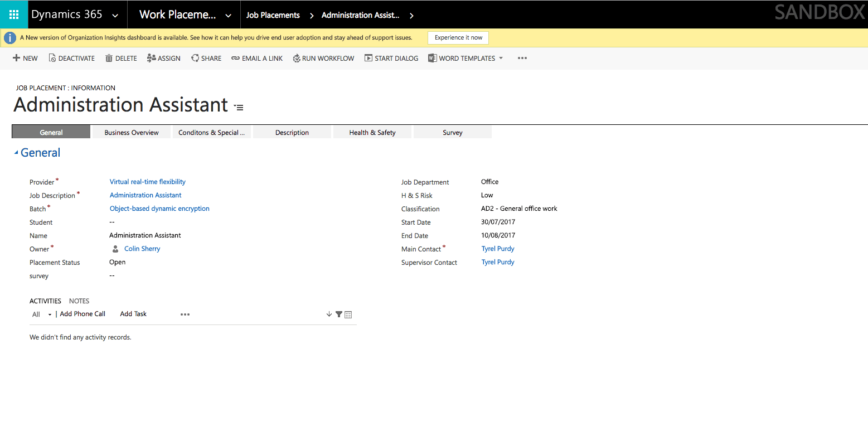Viewport: 868px width, 436px height.
Task: Open the Tyrel Purdy main contact record
Action: [x=497, y=248]
